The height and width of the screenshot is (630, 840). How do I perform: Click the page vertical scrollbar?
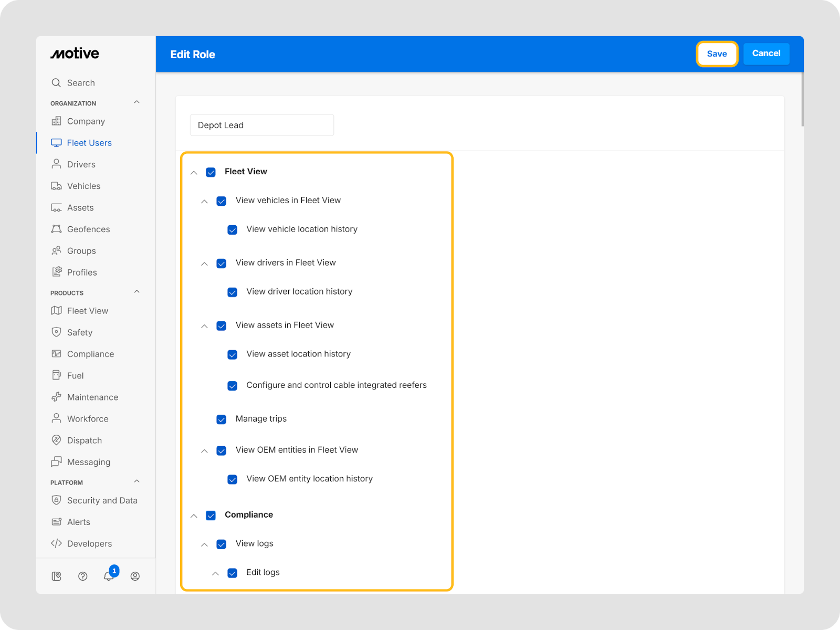pyautogui.click(x=802, y=100)
